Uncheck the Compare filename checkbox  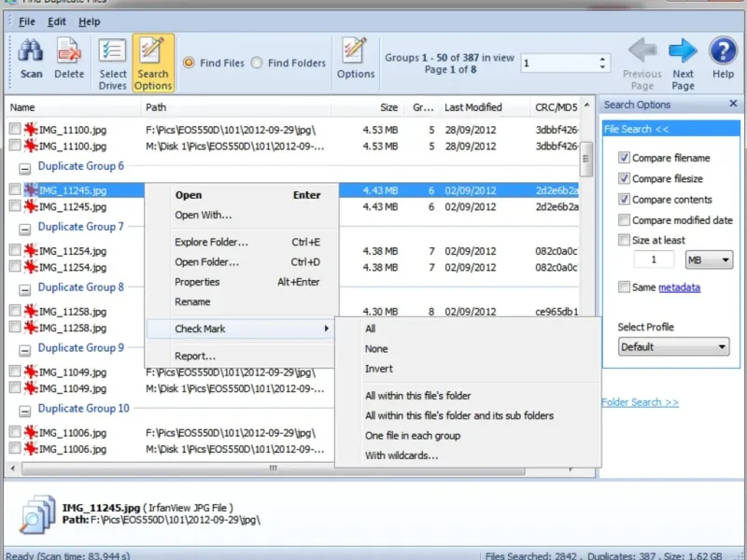pyautogui.click(x=624, y=158)
